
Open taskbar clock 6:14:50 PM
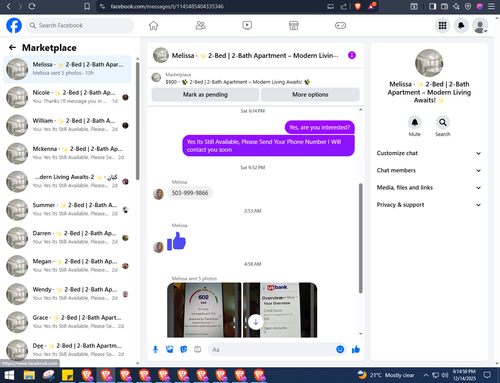pyautogui.click(x=464, y=375)
